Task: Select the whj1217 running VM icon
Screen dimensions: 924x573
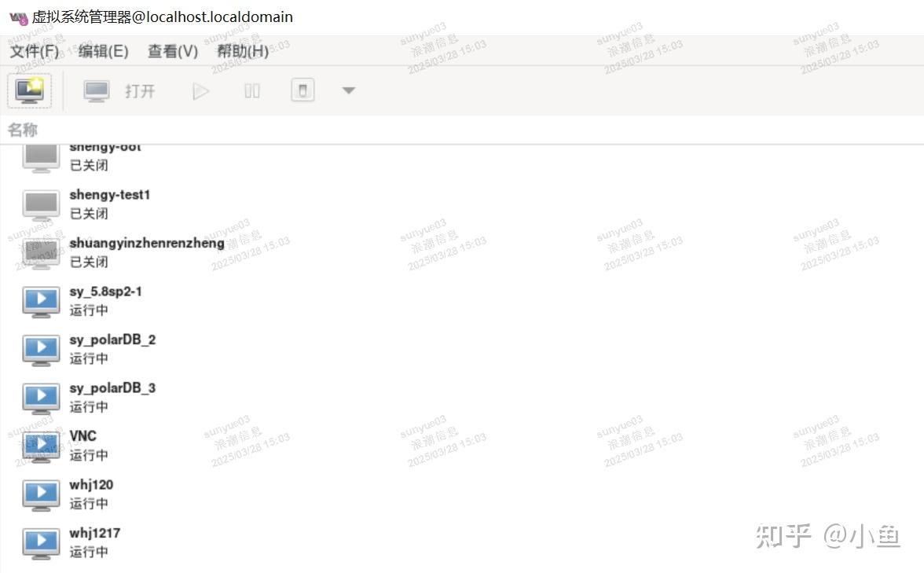Action: 41,543
